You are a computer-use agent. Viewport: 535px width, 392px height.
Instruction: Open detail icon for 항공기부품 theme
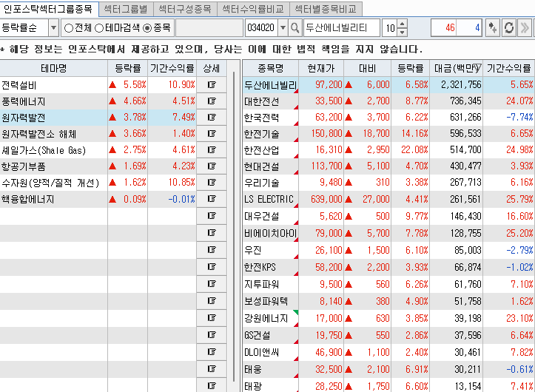[x=212, y=166]
